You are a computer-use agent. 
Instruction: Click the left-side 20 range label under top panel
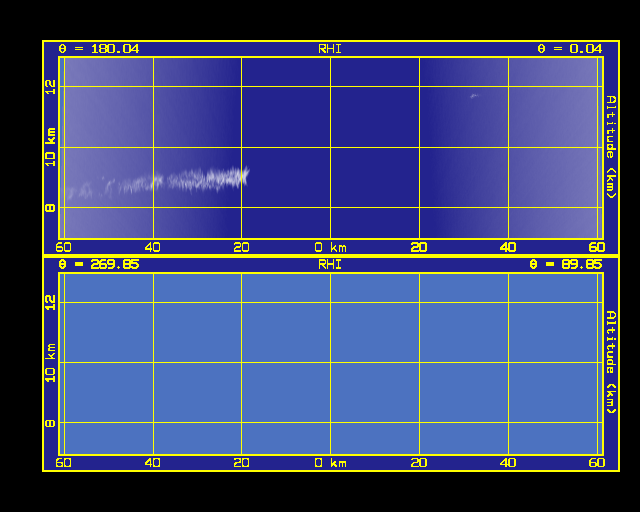(x=242, y=247)
